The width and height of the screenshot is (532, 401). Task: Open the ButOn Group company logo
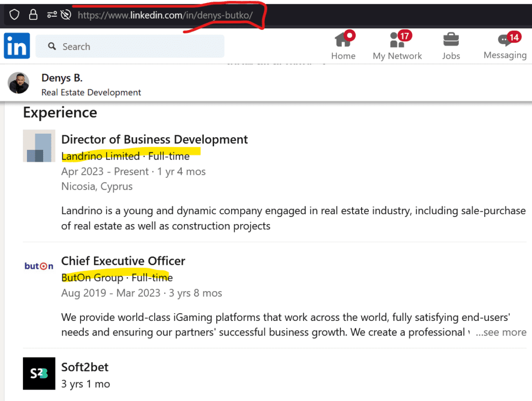click(38, 266)
